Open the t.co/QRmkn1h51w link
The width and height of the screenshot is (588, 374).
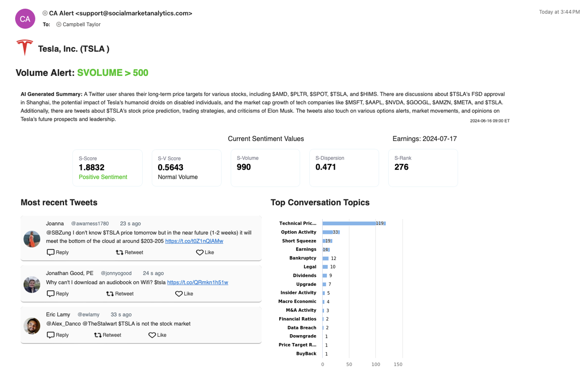(x=197, y=282)
